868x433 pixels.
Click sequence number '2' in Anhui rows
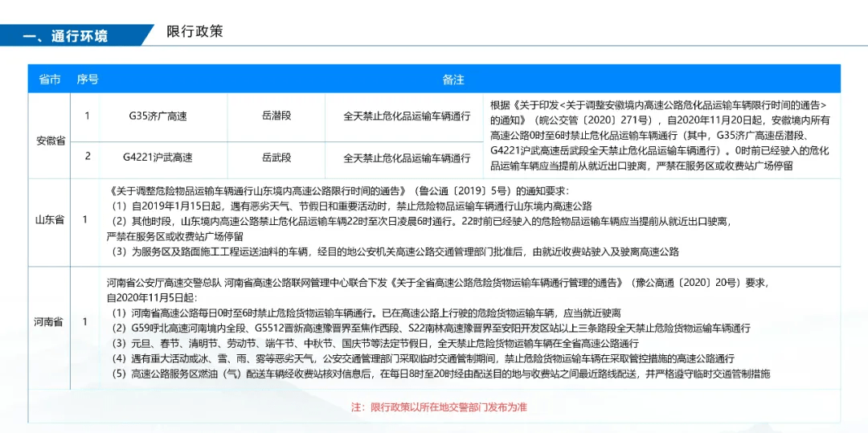(x=88, y=157)
